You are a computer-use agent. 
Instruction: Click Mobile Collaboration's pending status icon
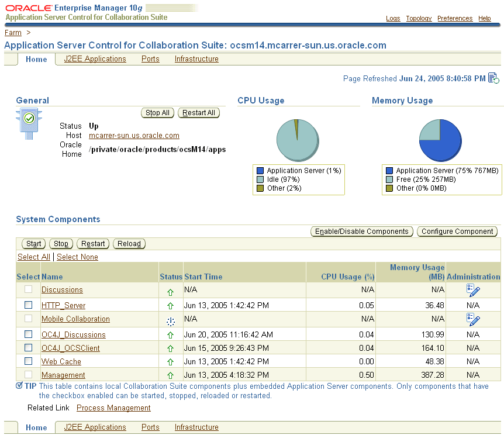pyautogui.click(x=170, y=321)
